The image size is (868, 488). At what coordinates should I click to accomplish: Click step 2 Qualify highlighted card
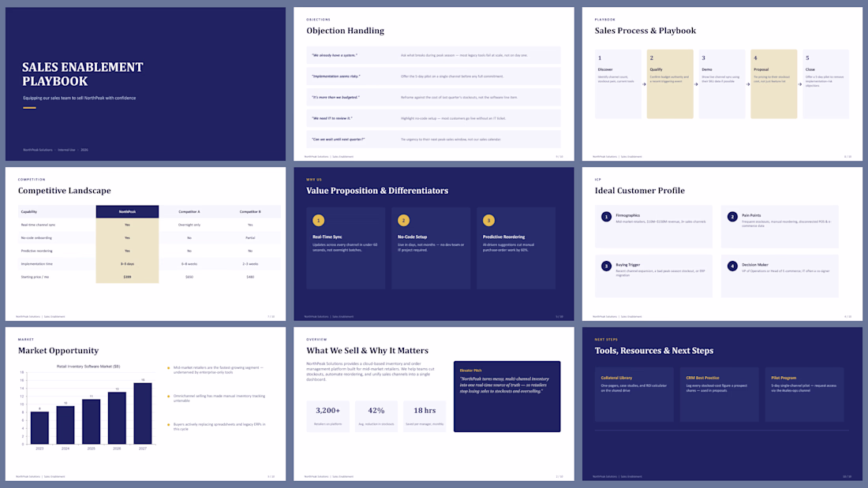point(670,84)
